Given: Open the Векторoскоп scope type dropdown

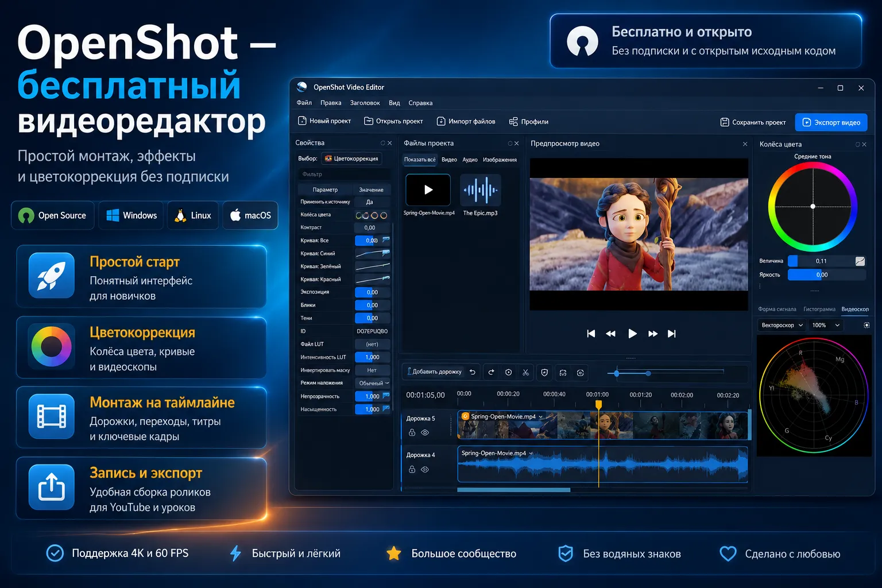Looking at the screenshot, I should [782, 325].
